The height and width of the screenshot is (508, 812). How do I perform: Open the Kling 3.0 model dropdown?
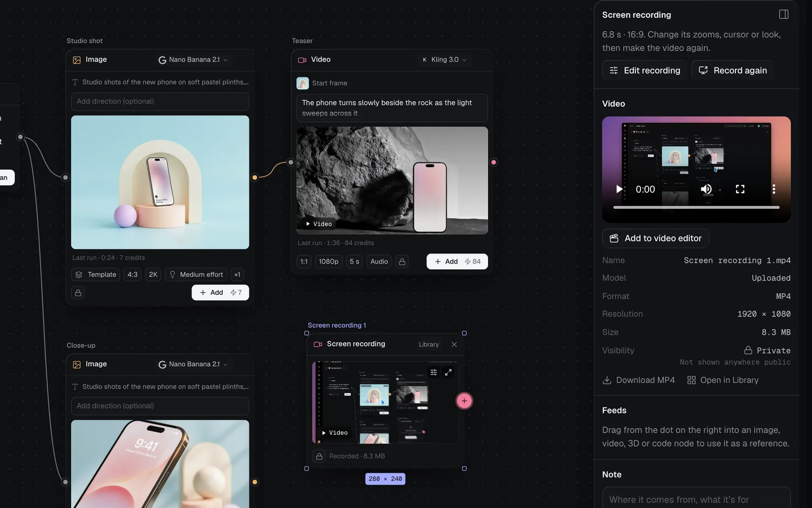point(444,59)
